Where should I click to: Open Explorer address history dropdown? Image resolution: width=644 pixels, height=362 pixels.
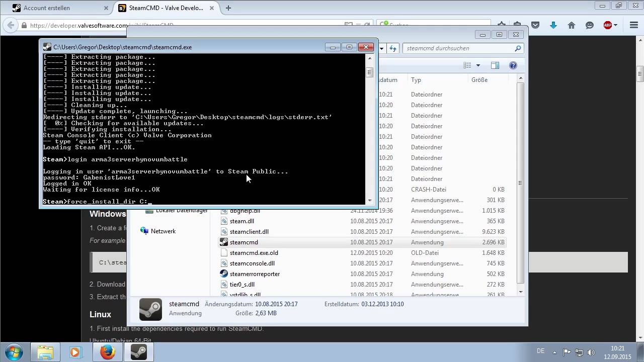point(382,48)
